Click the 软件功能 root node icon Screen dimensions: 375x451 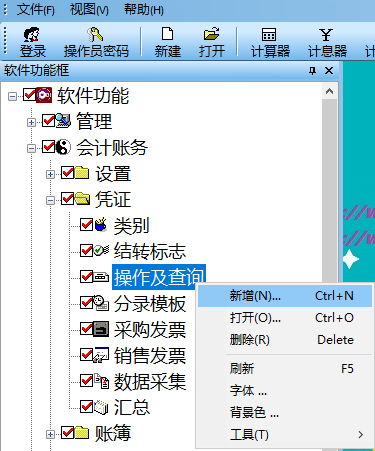[x=44, y=95]
